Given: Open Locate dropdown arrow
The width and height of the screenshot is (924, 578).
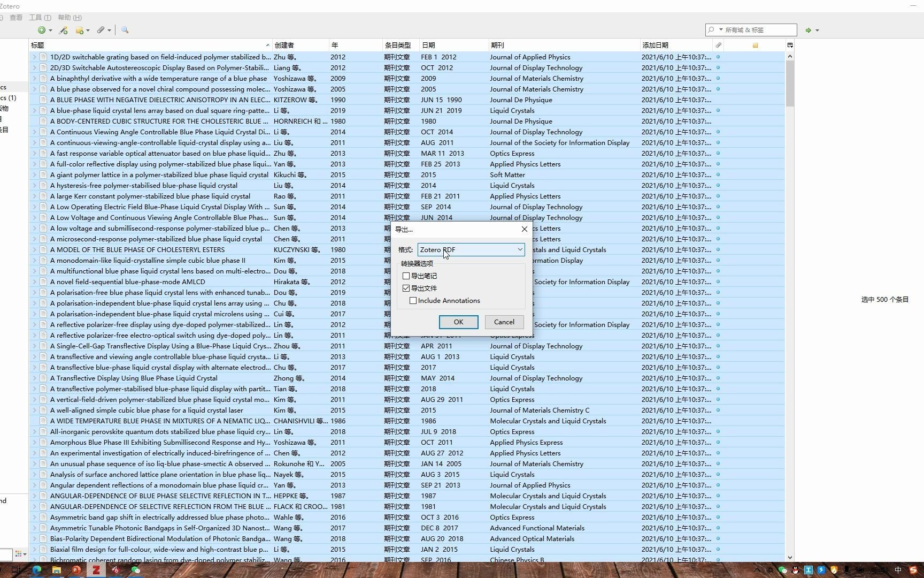Looking at the screenshot, I should (817, 31).
